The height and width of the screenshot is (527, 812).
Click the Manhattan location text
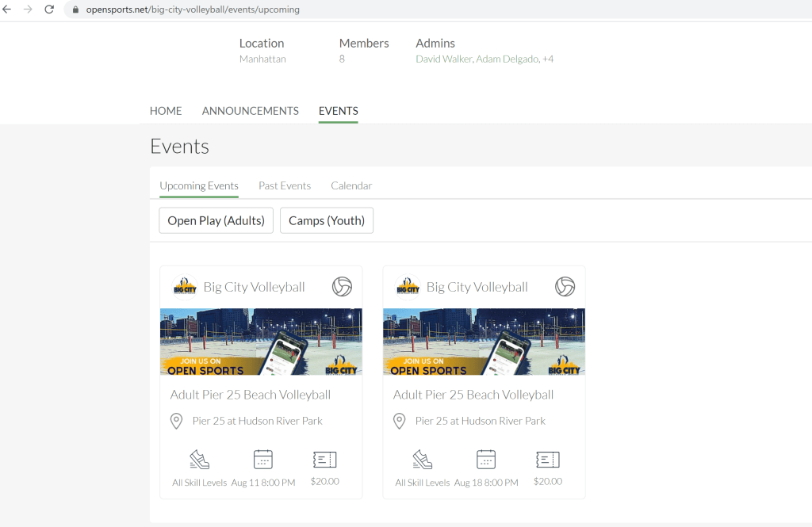click(x=262, y=59)
